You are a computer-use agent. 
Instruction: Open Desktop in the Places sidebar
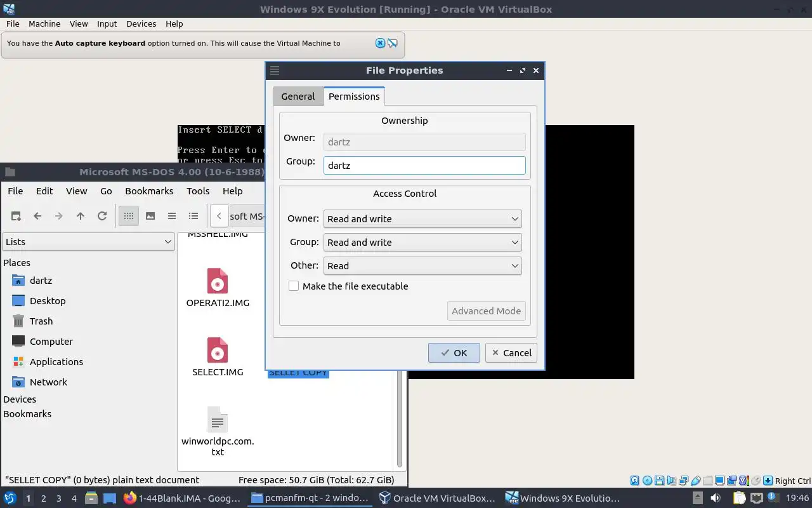coord(47,301)
